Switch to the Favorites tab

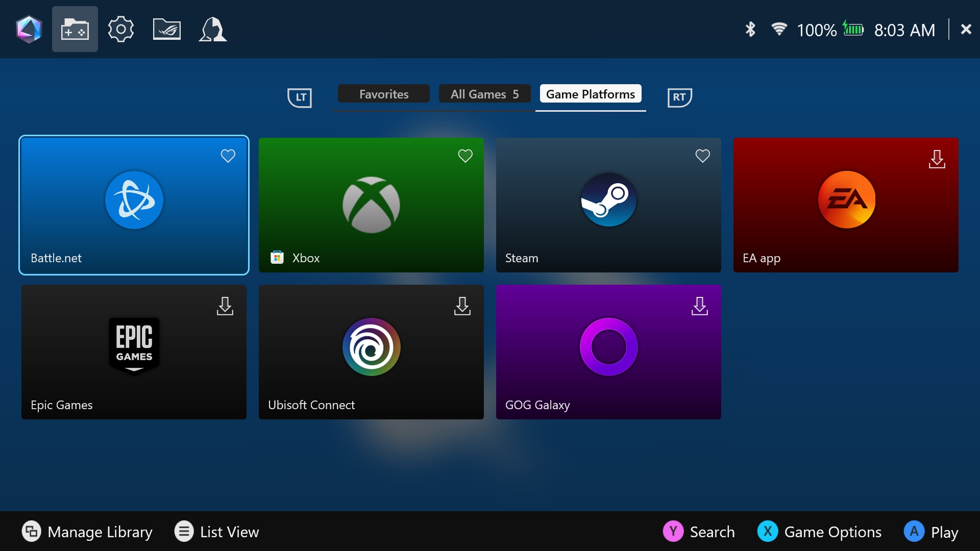383,94
